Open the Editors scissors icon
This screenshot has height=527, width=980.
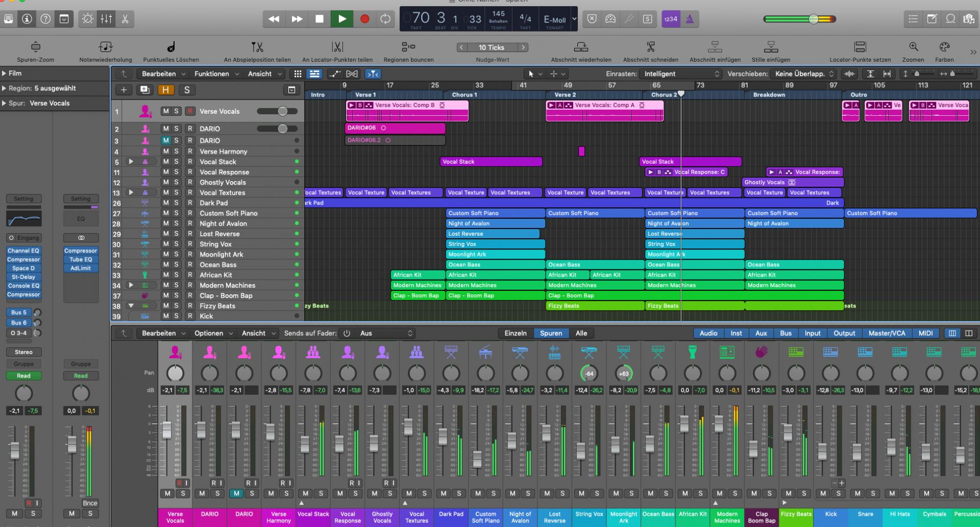pyautogui.click(x=125, y=19)
